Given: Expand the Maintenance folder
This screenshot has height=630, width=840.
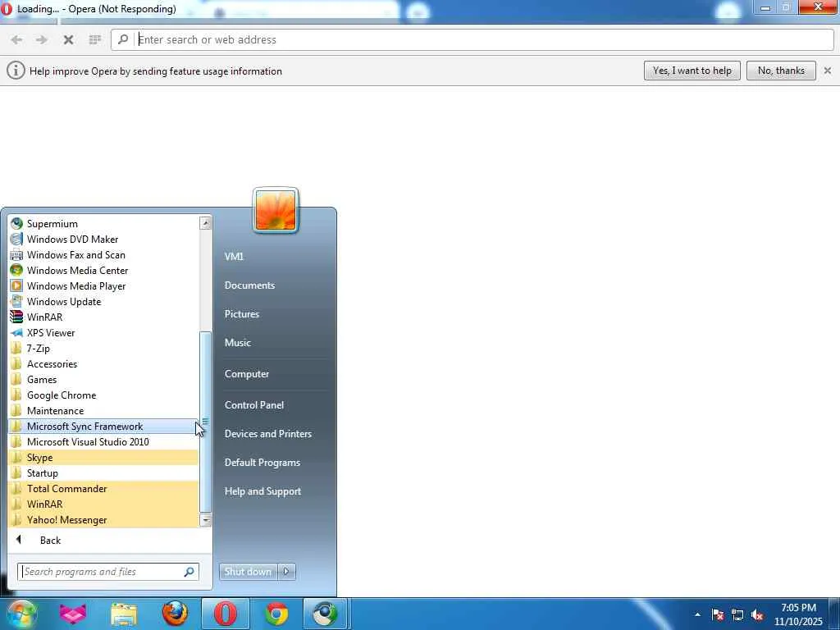Looking at the screenshot, I should (x=103, y=410).
